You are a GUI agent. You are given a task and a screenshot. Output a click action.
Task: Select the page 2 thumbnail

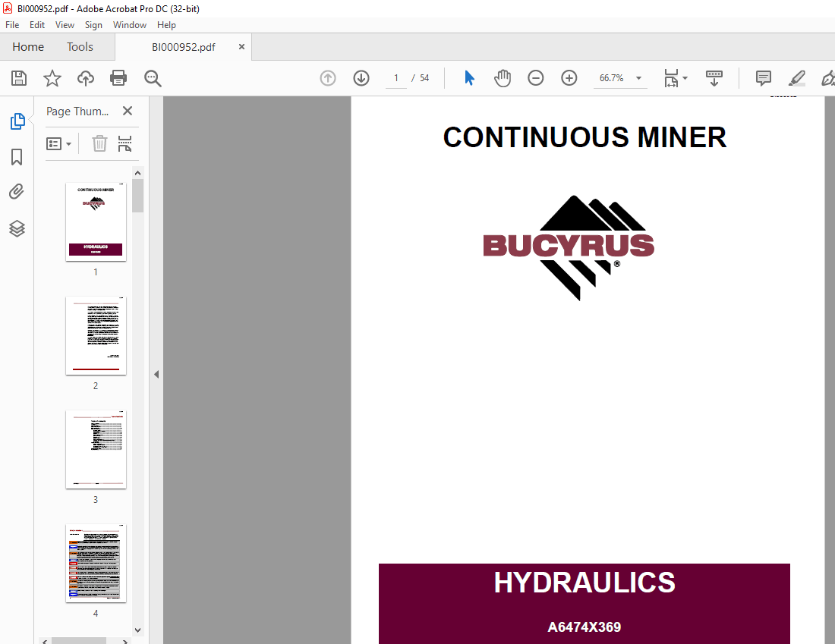click(96, 335)
